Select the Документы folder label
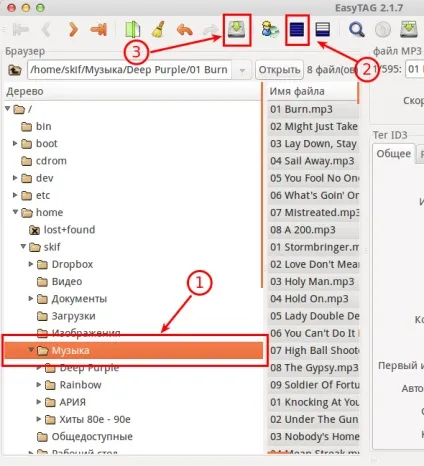This screenshot has height=466, width=424. [79, 299]
